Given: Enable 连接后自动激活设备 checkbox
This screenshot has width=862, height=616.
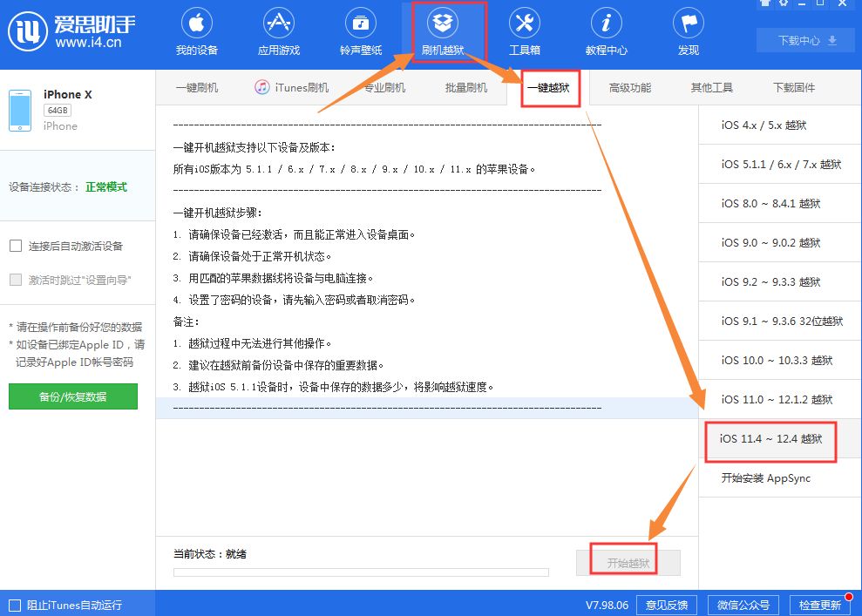Looking at the screenshot, I should point(15,246).
